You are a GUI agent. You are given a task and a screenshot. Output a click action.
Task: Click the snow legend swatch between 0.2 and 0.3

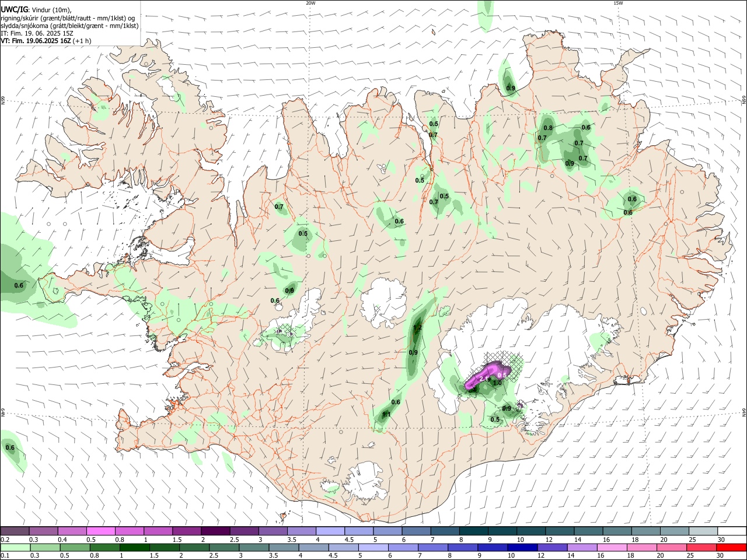click(x=15, y=531)
